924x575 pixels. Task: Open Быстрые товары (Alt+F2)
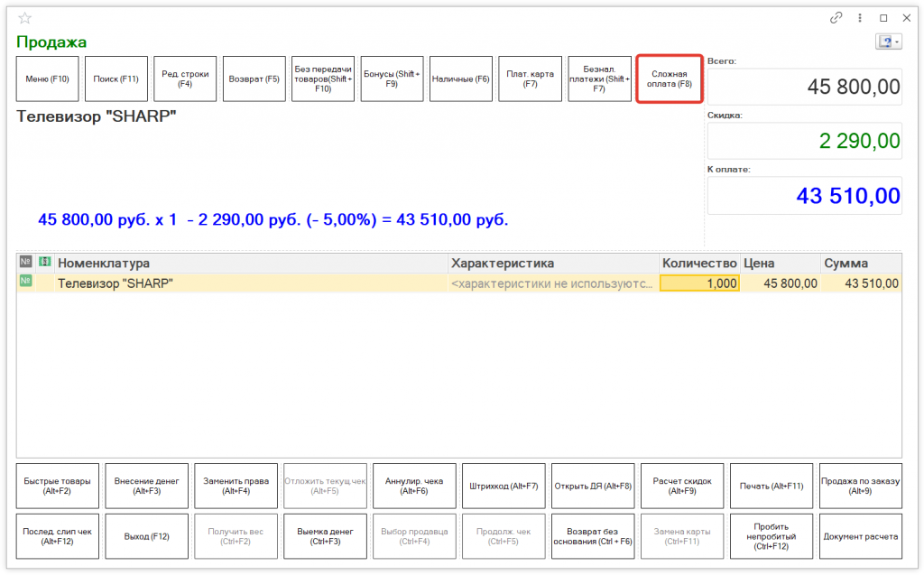point(58,487)
